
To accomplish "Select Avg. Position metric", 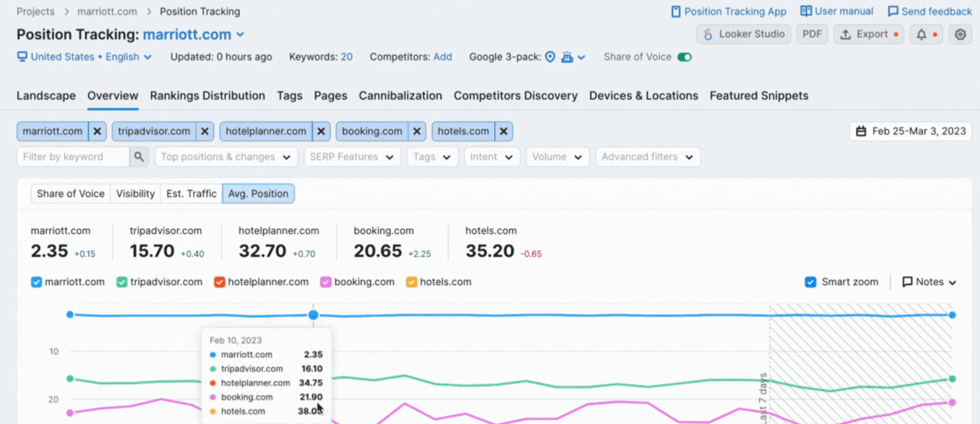I will tap(258, 194).
